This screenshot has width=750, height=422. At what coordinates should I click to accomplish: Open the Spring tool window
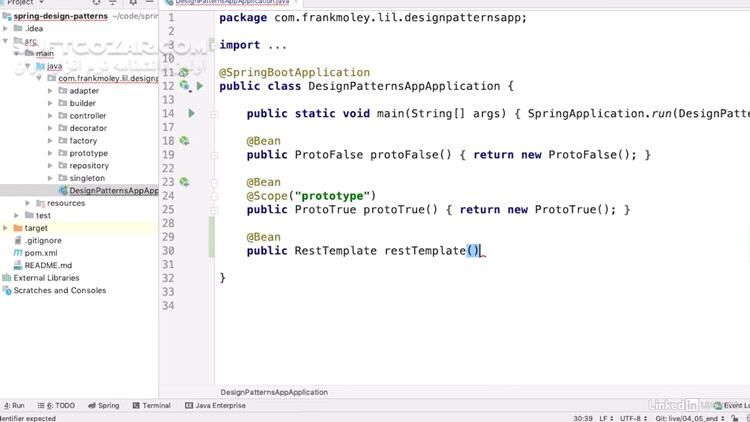[x=103, y=405]
